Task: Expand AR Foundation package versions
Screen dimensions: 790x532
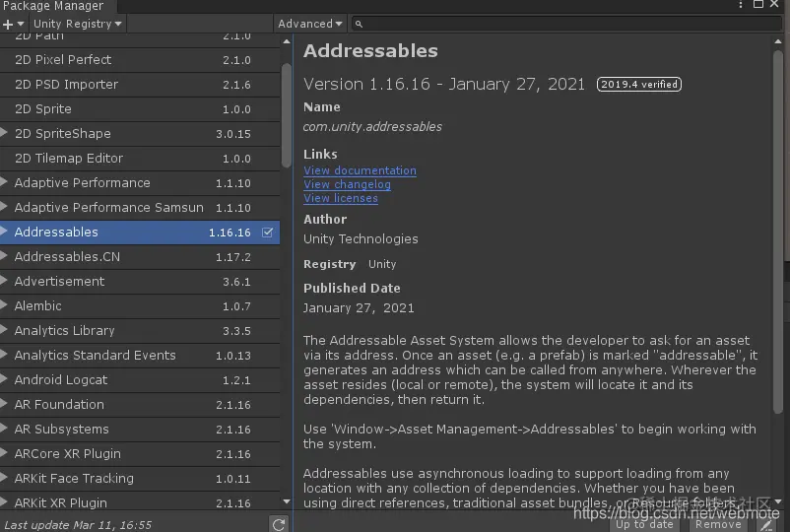Action: (4, 405)
